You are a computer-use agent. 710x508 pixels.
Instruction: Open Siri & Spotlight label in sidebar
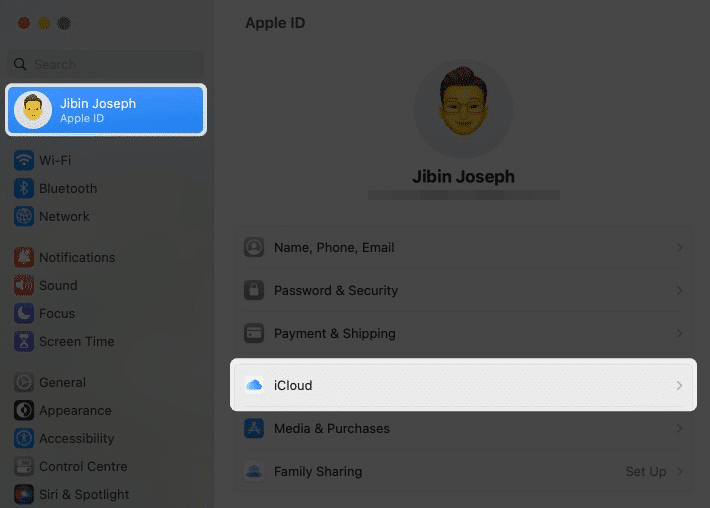pos(84,494)
